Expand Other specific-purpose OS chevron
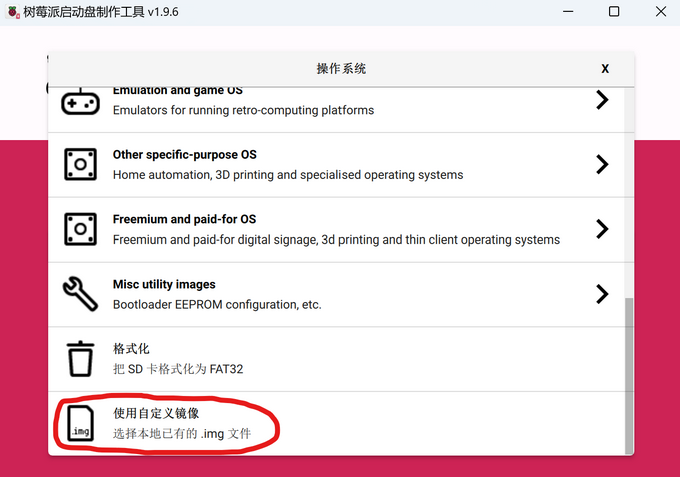Viewport: 680px width, 477px height. [x=602, y=164]
